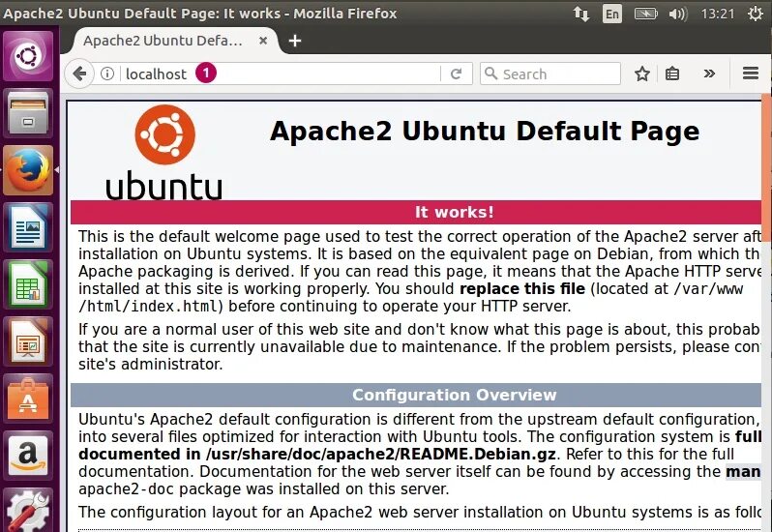772x532 pixels.
Task: Open the Firefox hamburger menu
Action: coord(751,74)
